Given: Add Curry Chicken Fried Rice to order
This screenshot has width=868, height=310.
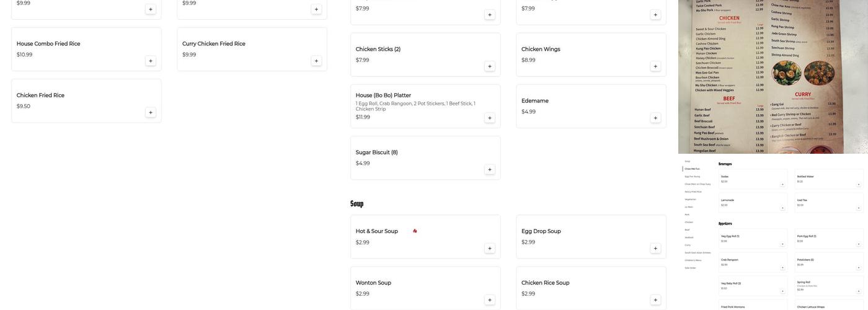Looking at the screenshot, I should [x=316, y=61].
